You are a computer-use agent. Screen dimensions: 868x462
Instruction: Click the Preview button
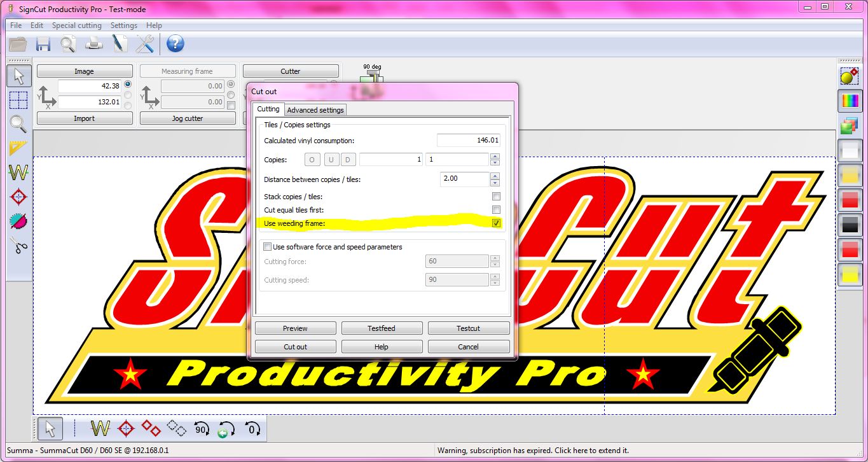click(295, 328)
